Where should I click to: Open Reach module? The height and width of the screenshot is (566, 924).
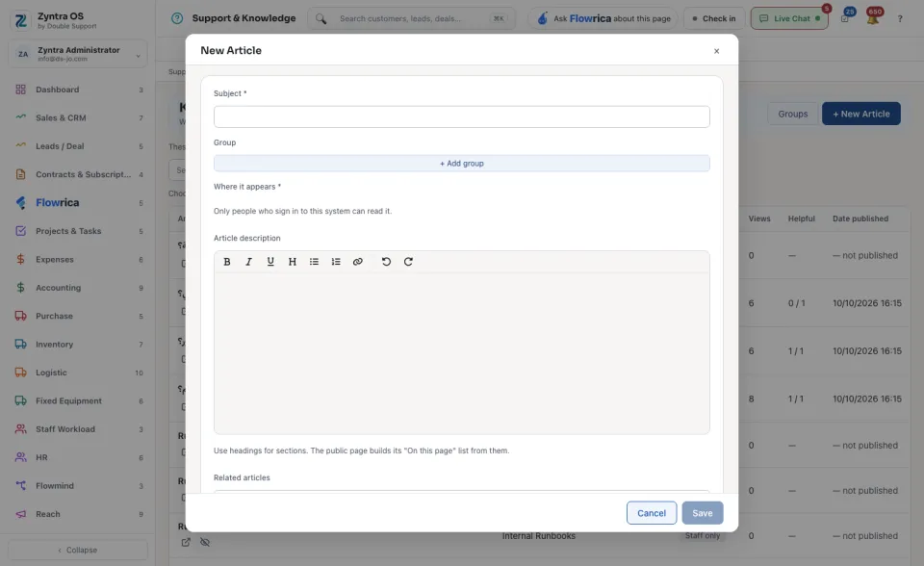[x=78, y=514]
